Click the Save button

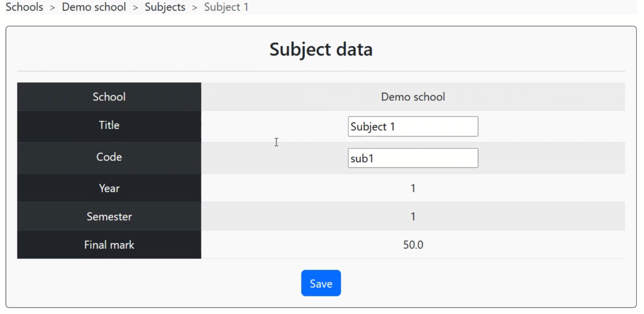[321, 283]
